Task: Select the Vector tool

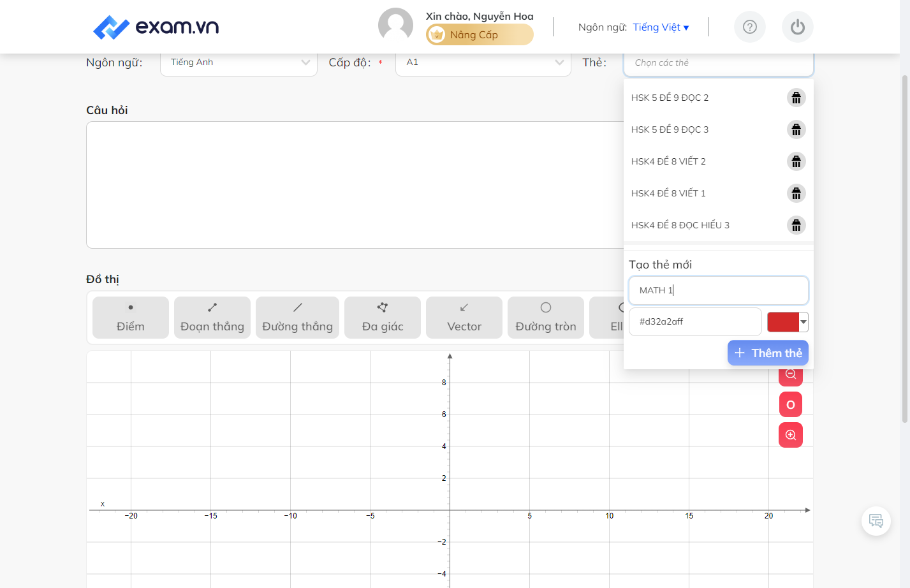Action: tap(464, 318)
